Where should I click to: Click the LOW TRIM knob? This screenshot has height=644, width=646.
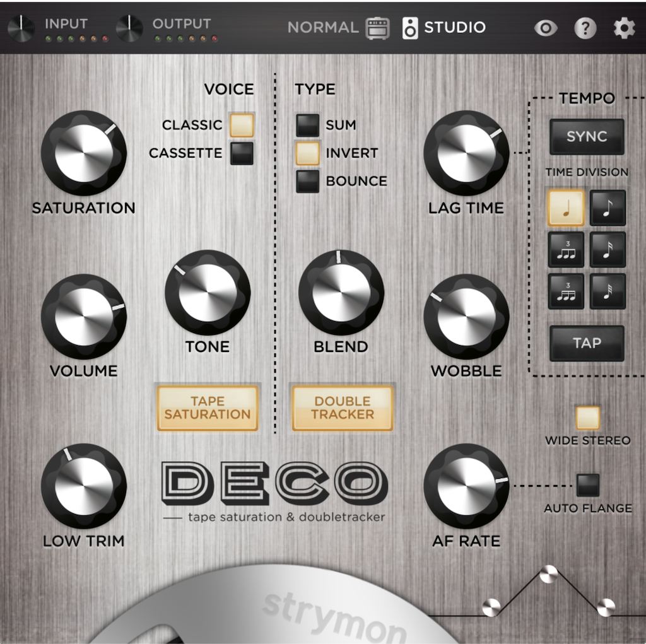click(84, 486)
